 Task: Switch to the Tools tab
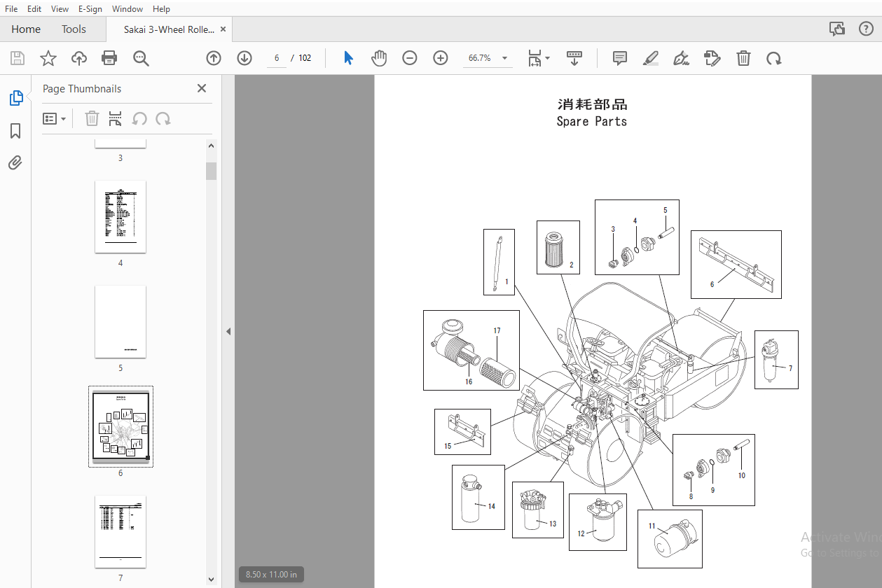(x=74, y=29)
